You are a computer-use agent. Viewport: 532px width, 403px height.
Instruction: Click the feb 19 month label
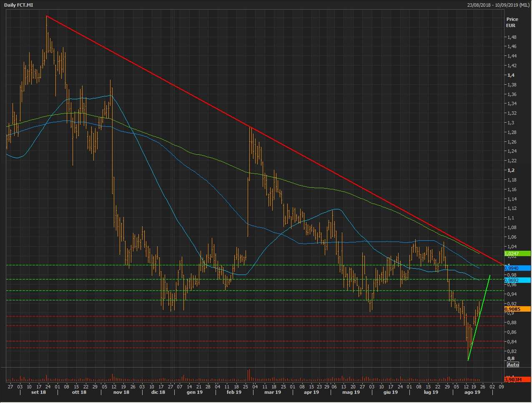pyautogui.click(x=234, y=392)
